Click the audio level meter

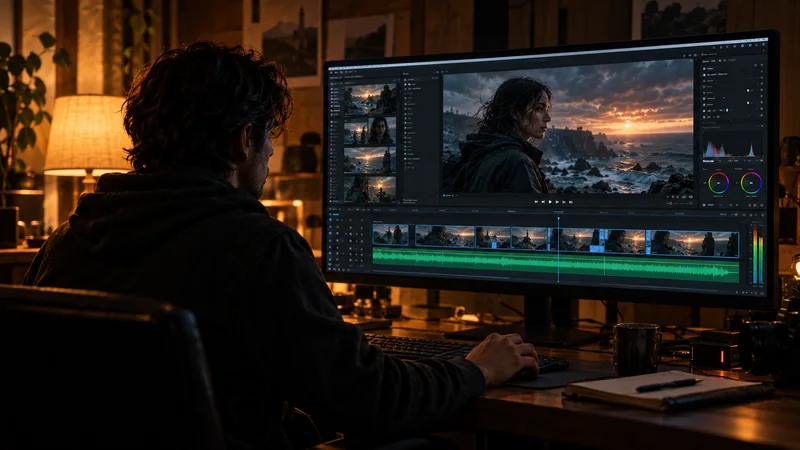coord(758,255)
